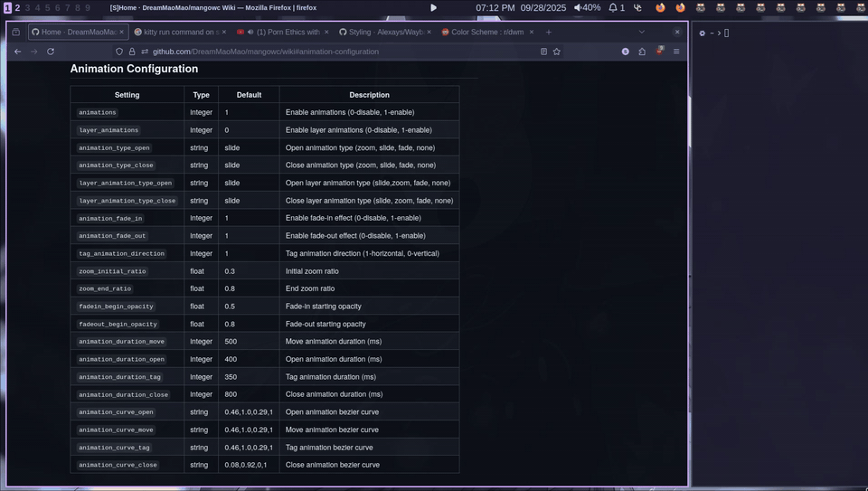Open the Firefox extensions puzzle icon

pyautogui.click(x=642, y=52)
